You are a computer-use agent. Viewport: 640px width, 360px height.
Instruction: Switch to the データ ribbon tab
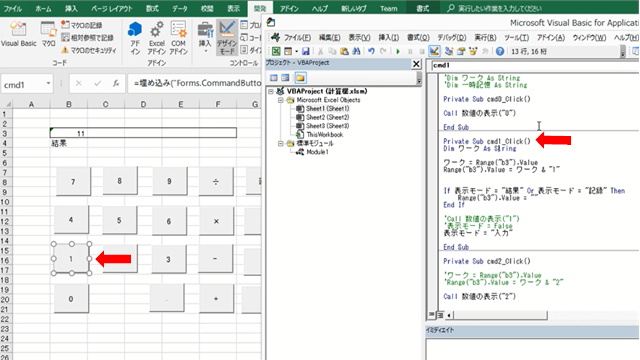[180, 8]
